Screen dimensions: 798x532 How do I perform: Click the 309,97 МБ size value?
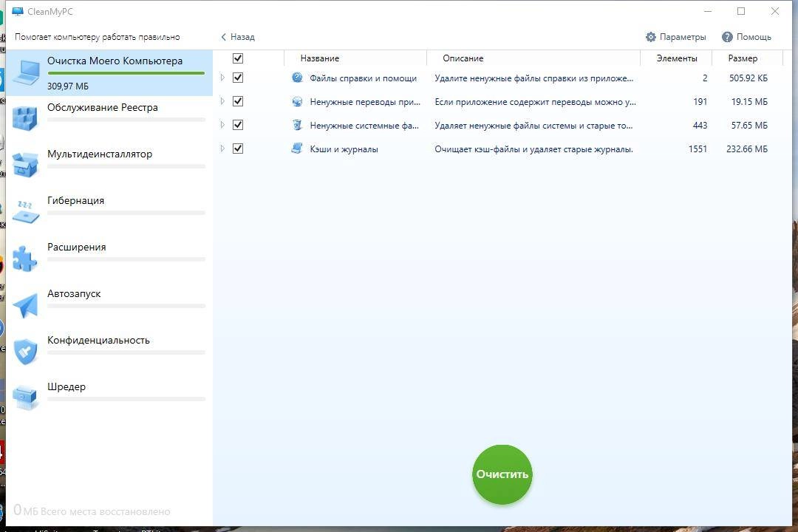(68, 86)
